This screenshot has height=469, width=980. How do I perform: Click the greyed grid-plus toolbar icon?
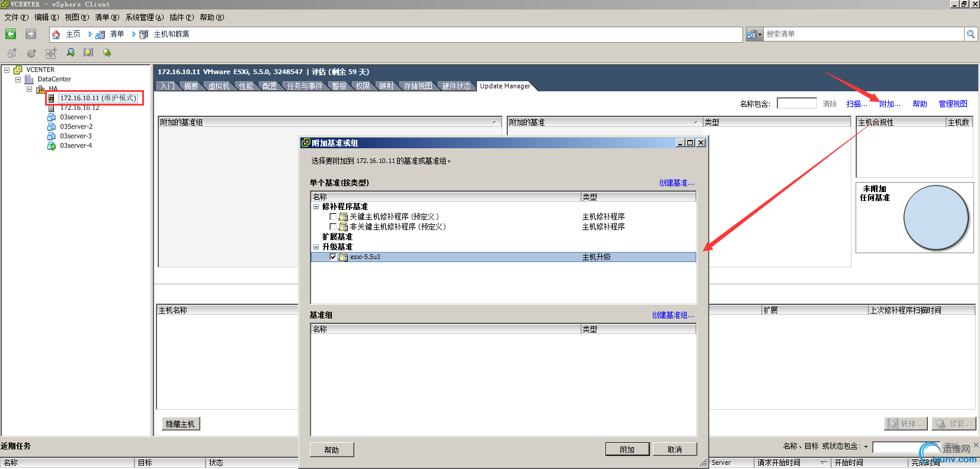click(51, 53)
